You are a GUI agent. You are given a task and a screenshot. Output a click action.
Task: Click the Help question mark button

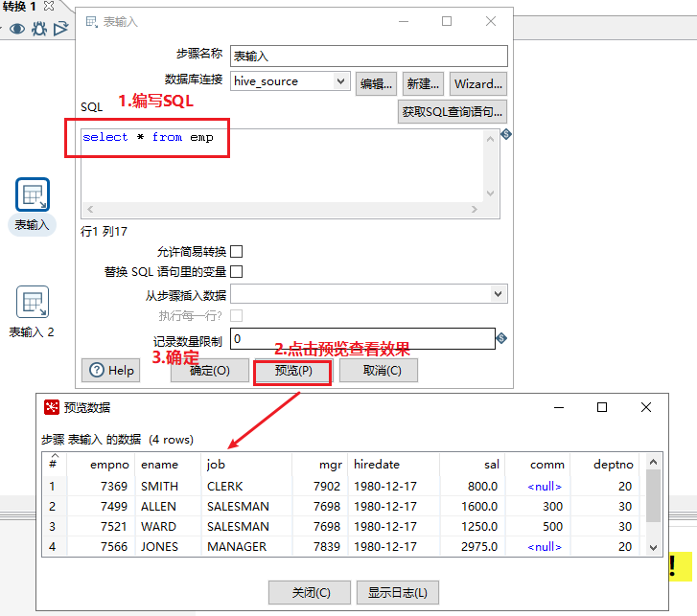(x=110, y=370)
